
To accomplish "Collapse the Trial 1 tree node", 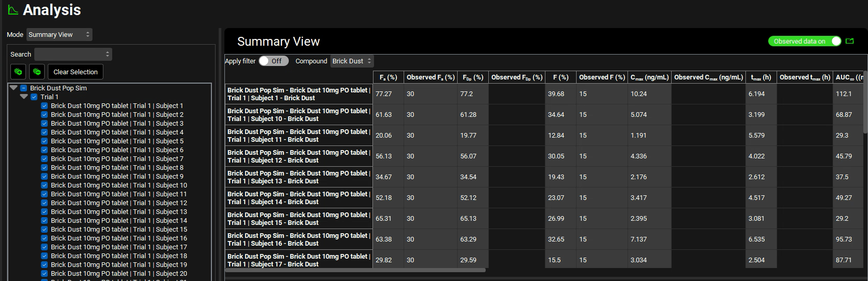I will pos(24,97).
